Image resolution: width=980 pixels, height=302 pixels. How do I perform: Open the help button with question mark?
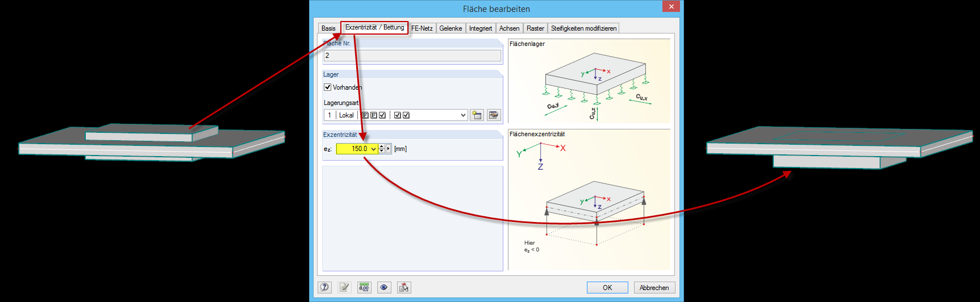click(324, 287)
